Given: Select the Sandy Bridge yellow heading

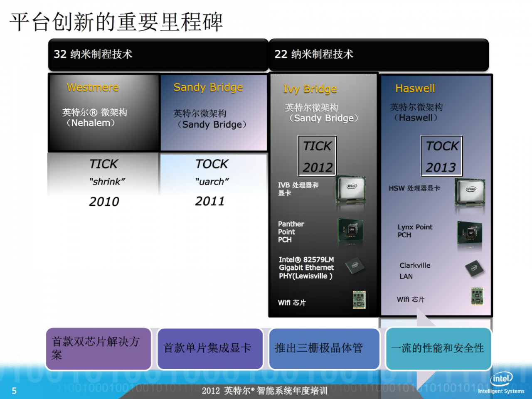Looking at the screenshot, I should coord(208,87).
